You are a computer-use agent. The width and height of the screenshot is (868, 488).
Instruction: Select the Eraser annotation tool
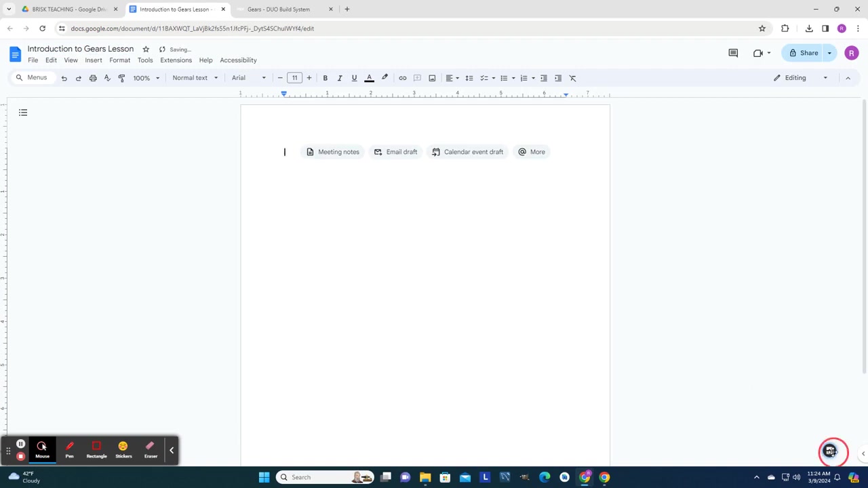(x=151, y=450)
